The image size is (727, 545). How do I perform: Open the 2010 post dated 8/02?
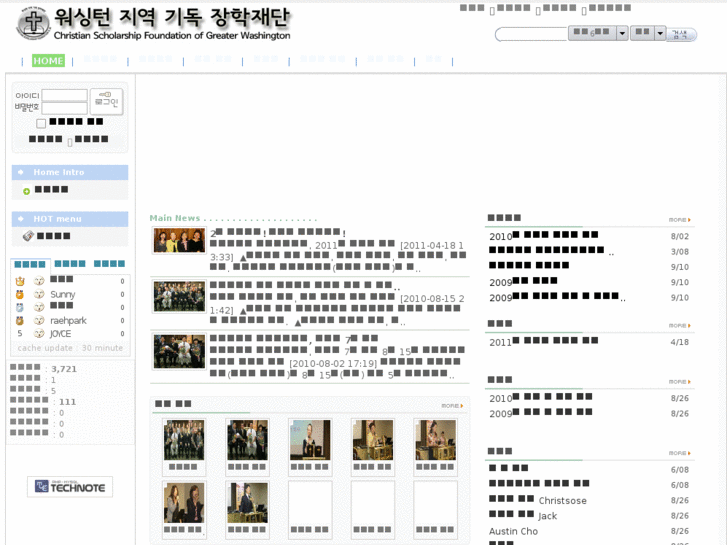(x=543, y=236)
